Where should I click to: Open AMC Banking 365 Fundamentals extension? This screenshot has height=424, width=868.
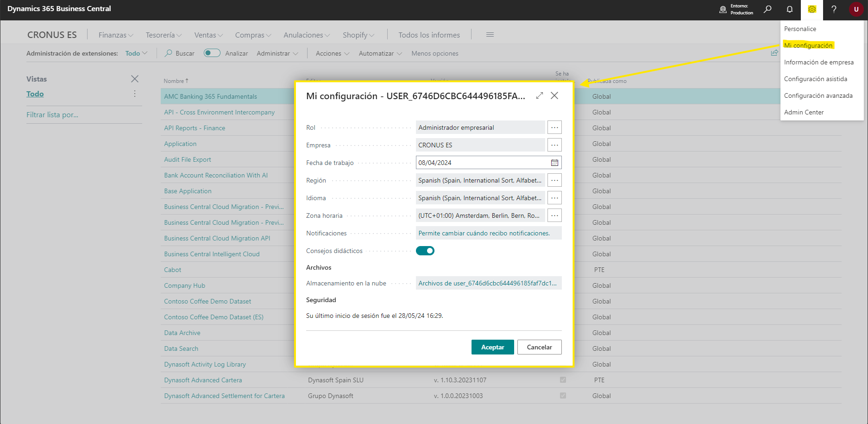point(210,96)
